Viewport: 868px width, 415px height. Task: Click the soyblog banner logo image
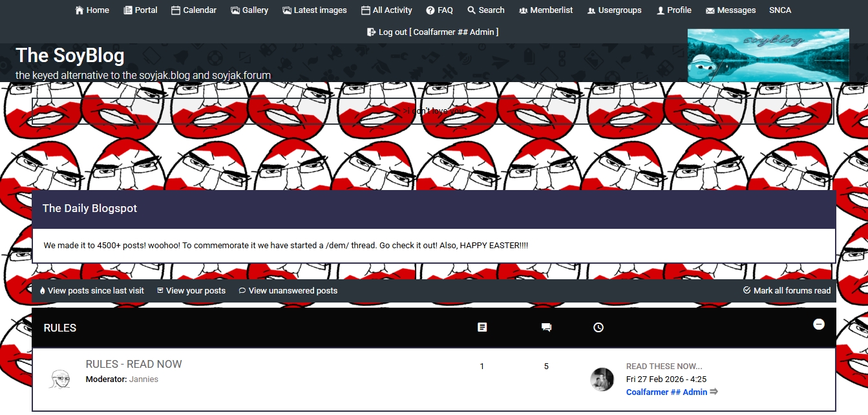[x=768, y=56]
